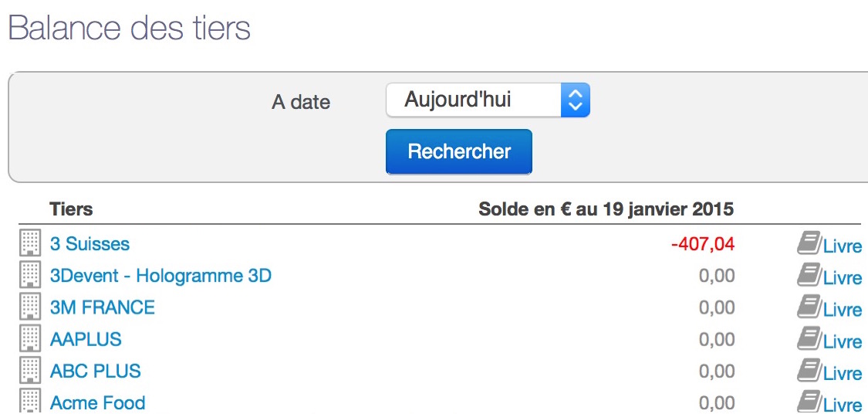This screenshot has height=414, width=868.
Task: Click building icon beside 3Devent - Hologramme 3D
Action: [29, 275]
